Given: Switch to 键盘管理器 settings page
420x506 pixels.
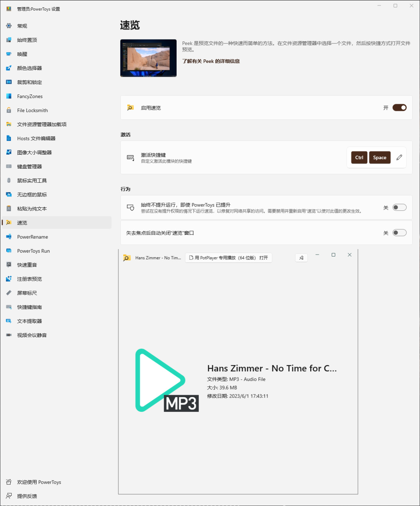Looking at the screenshot, I should [x=57, y=166].
